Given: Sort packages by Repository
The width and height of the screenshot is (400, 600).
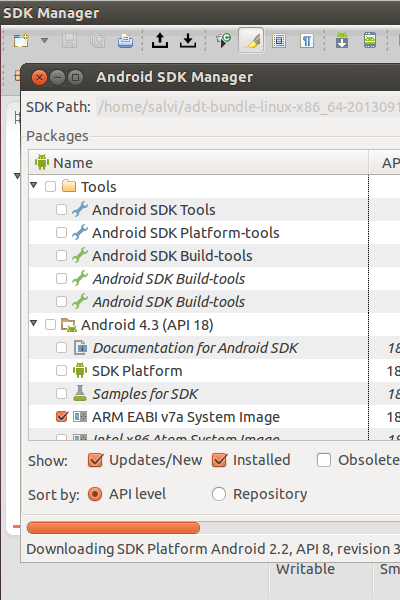Looking at the screenshot, I should (x=219, y=494).
